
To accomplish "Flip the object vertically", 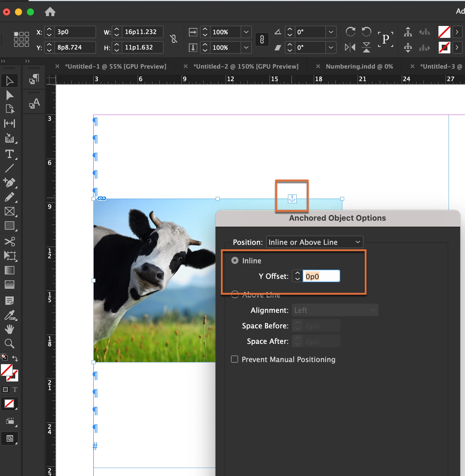I will (x=367, y=47).
